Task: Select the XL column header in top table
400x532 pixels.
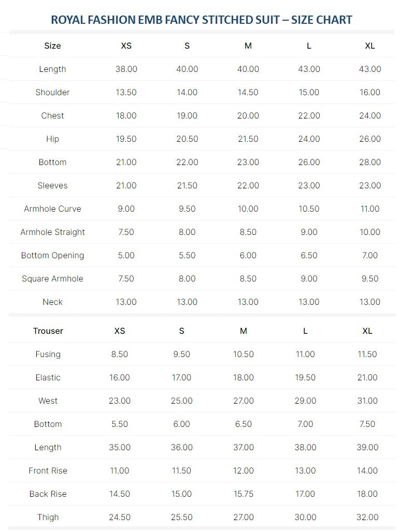Action: 370,46
